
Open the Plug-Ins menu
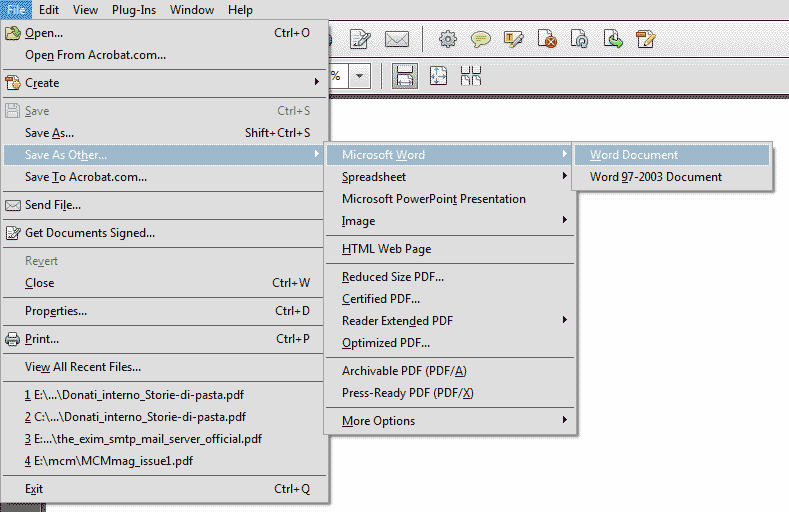tap(134, 10)
